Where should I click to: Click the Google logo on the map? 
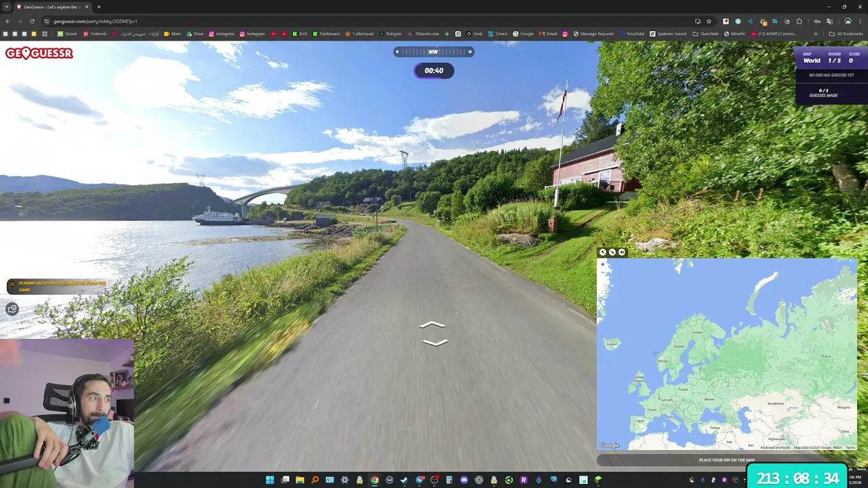click(610, 445)
